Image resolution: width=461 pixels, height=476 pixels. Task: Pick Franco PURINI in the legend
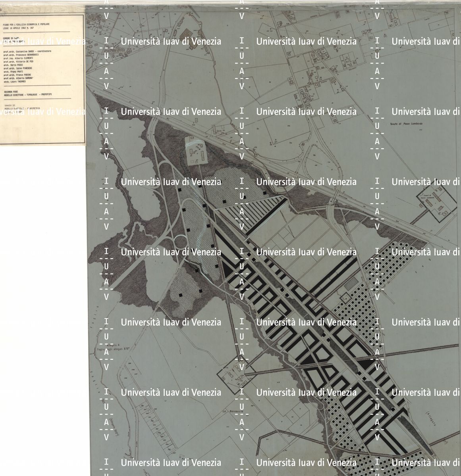[x=20, y=75]
